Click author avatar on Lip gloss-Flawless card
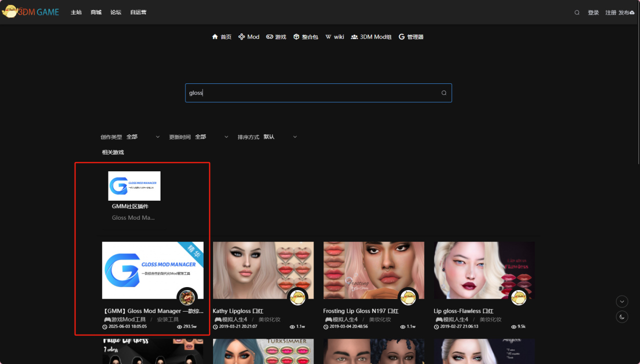Viewport: 640px width, 364px height. (x=519, y=297)
